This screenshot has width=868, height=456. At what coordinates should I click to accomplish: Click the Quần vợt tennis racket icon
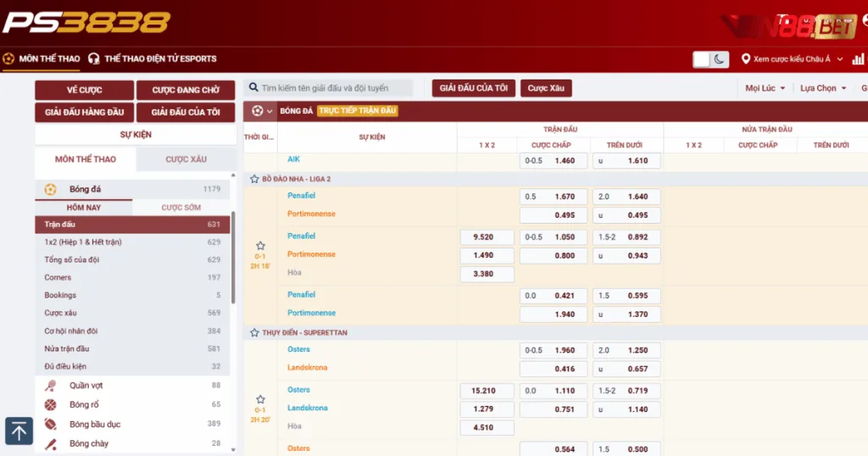point(50,386)
